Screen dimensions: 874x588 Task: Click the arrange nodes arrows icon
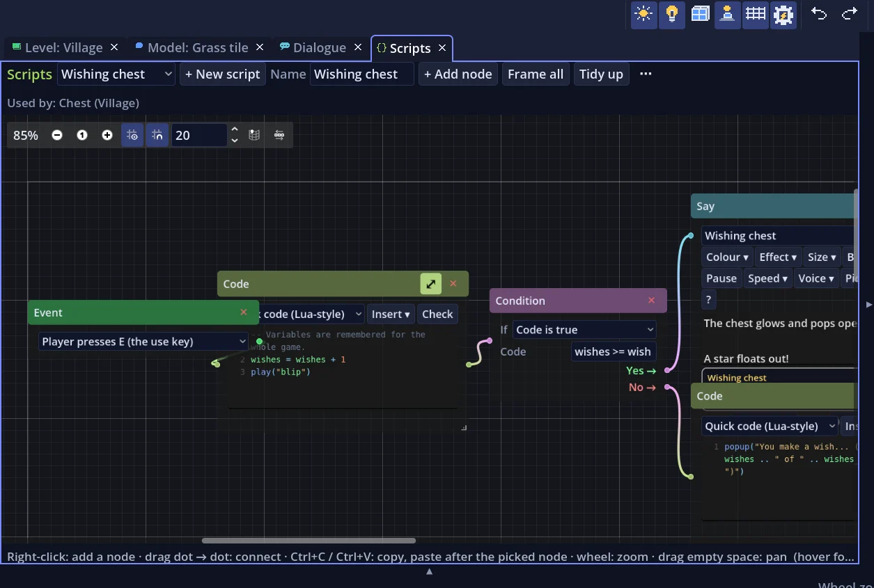click(279, 135)
